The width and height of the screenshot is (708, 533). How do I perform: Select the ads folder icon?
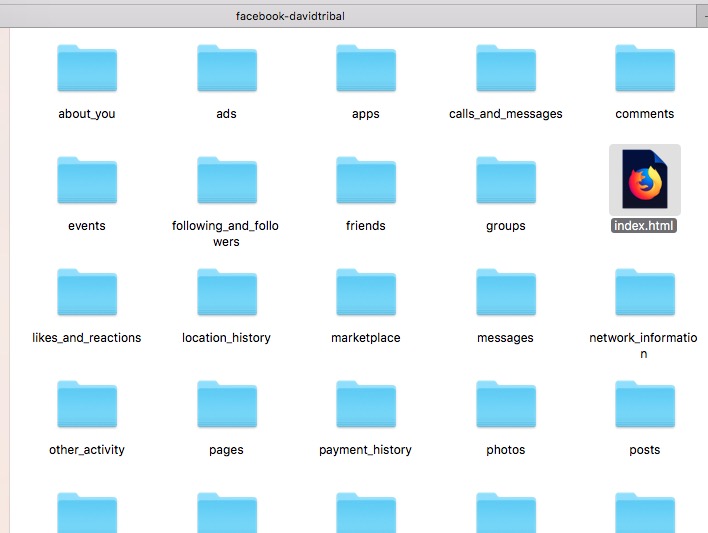(227, 68)
